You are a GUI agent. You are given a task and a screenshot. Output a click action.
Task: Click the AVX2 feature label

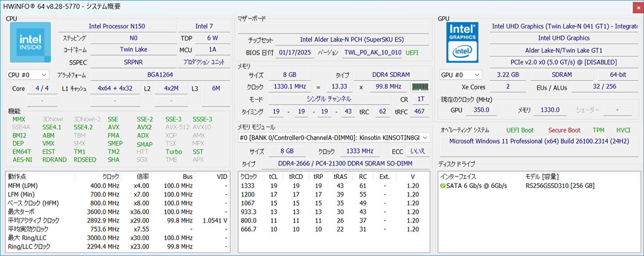coord(144,128)
